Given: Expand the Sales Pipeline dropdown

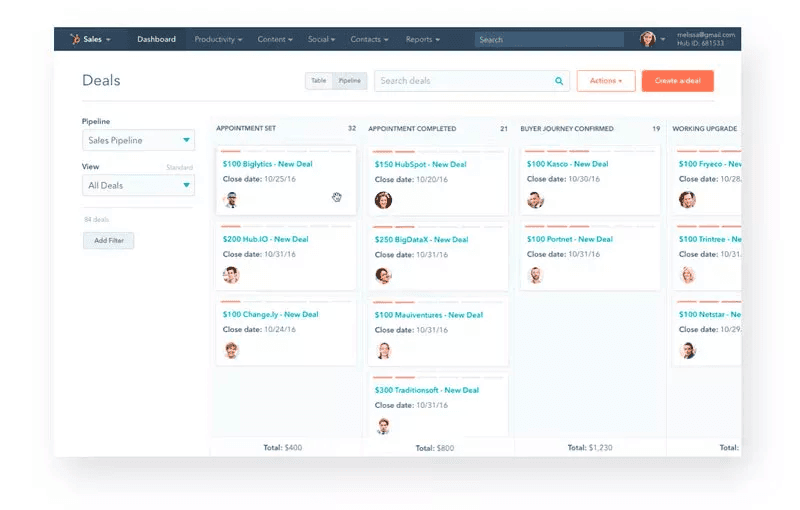Looking at the screenshot, I should (x=138, y=141).
